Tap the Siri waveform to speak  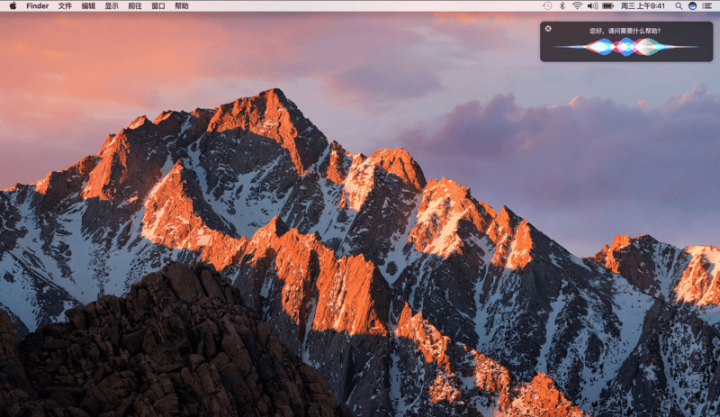626,47
